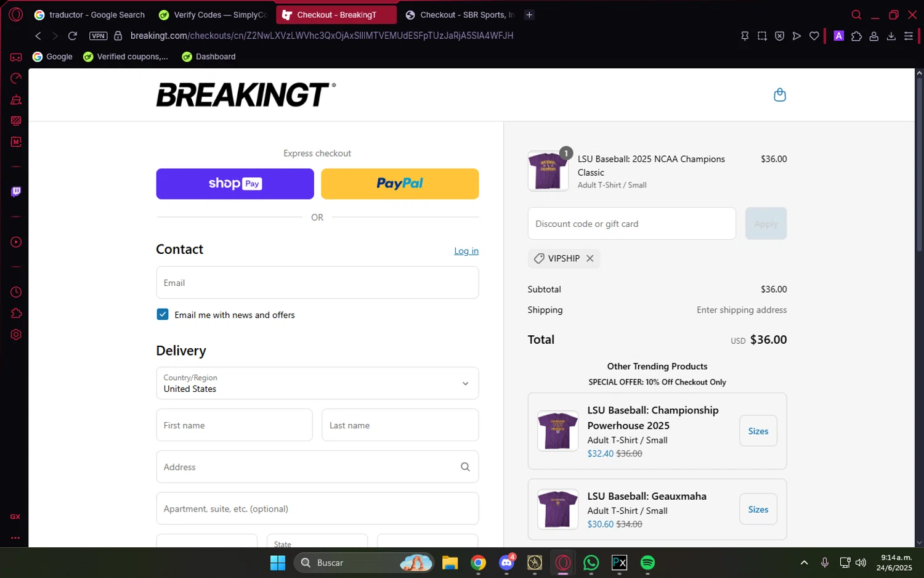Click the Apply discount button
Viewport: 924px width, 578px height.
(x=766, y=224)
